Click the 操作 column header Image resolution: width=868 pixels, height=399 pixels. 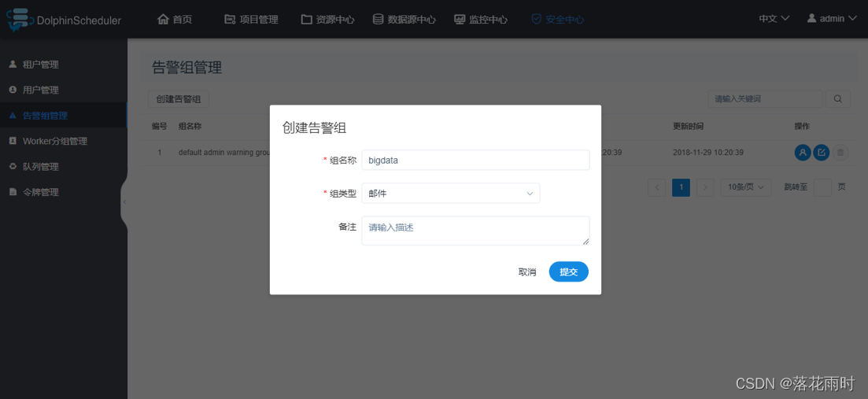(802, 126)
